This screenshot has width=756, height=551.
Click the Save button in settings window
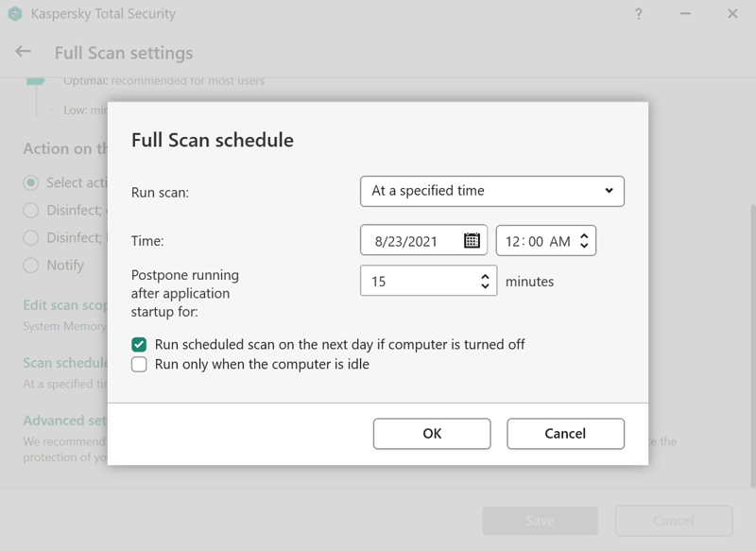click(x=540, y=521)
